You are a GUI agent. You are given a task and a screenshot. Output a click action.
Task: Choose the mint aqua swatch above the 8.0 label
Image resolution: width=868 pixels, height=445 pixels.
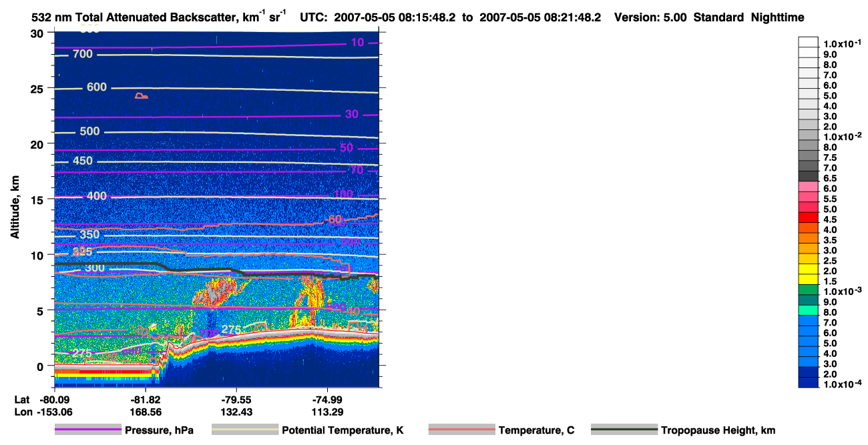(809, 310)
